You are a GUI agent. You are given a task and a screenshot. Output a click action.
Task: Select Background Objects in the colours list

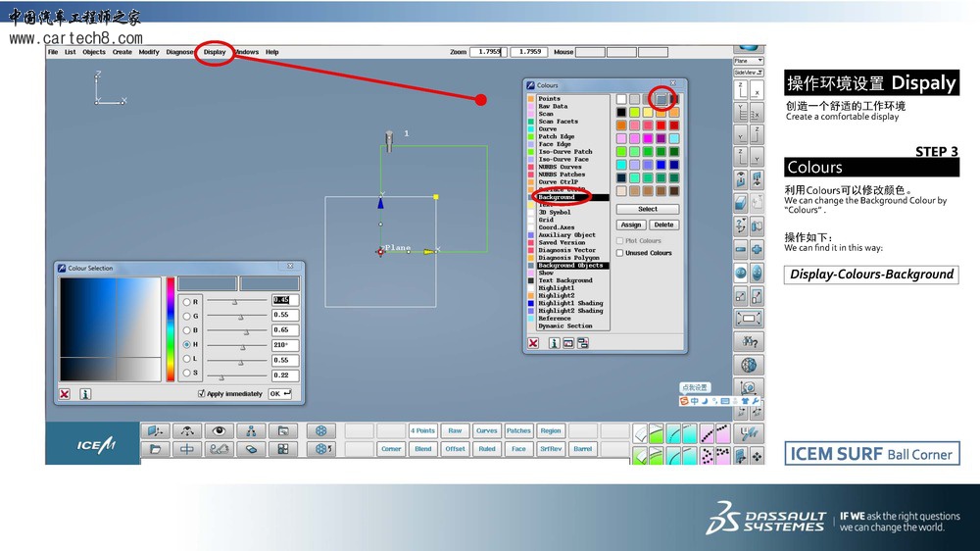pos(570,266)
